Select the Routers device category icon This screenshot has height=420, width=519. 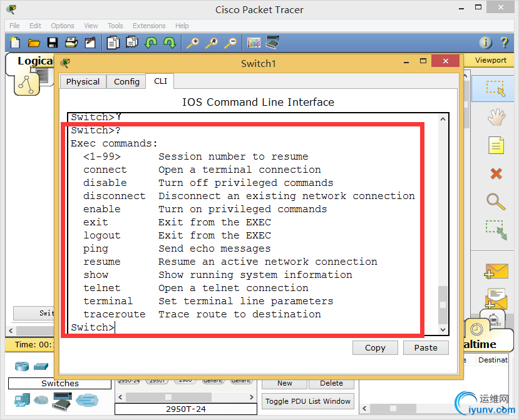(x=22, y=366)
